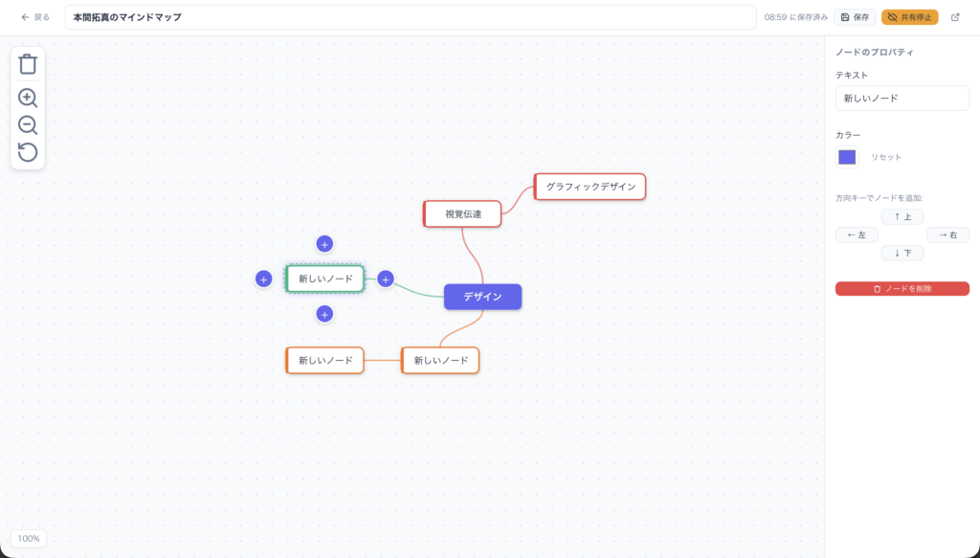Select the グラフィックデザイン node
Image resolution: width=980 pixels, height=558 pixels.
click(590, 187)
